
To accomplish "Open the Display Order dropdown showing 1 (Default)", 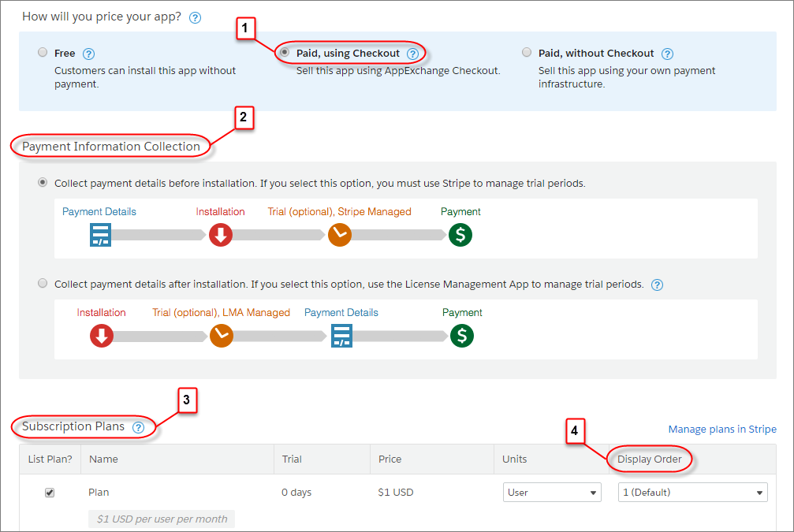I will coord(693,492).
